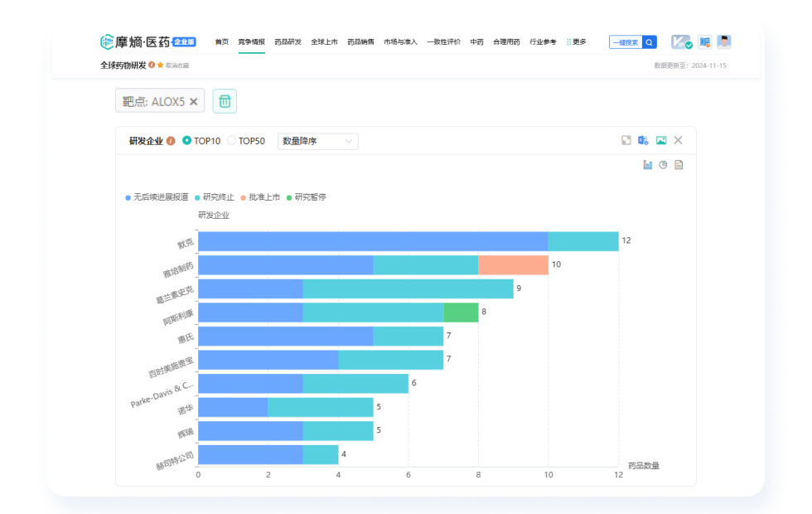The height and width of the screenshot is (514, 812).
Task: Click 雅培制药 orange 批准上市 bar segment
Action: [513, 264]
